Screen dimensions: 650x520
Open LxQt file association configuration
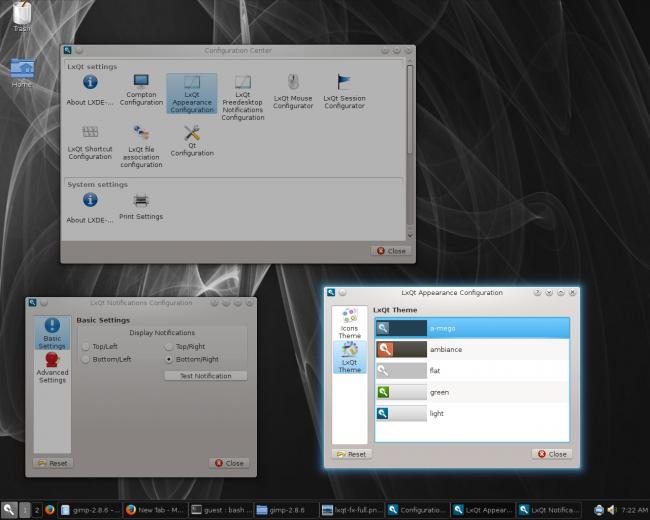pos(141,146)
